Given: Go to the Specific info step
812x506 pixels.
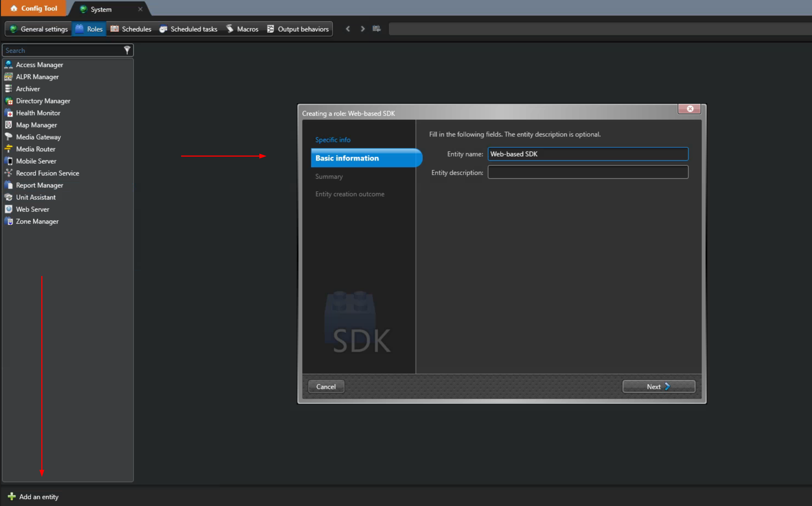Looking at the screenshot, I should coord(333,140).
